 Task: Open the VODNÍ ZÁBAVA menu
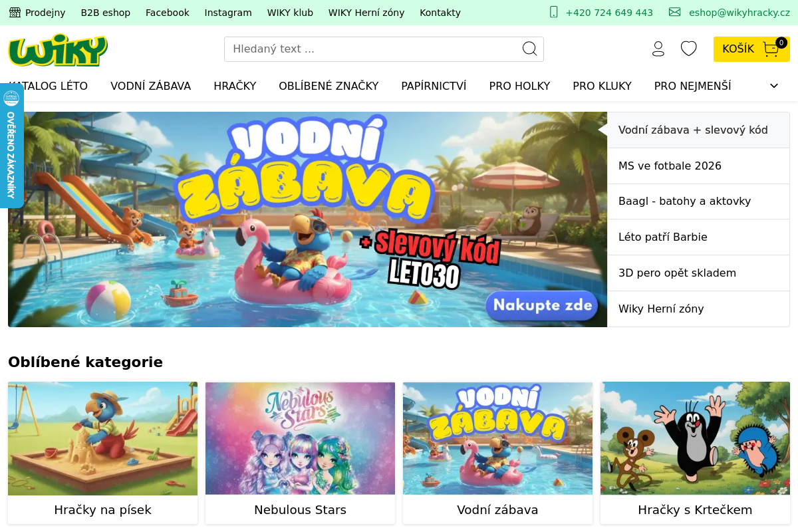click(151, 86)
